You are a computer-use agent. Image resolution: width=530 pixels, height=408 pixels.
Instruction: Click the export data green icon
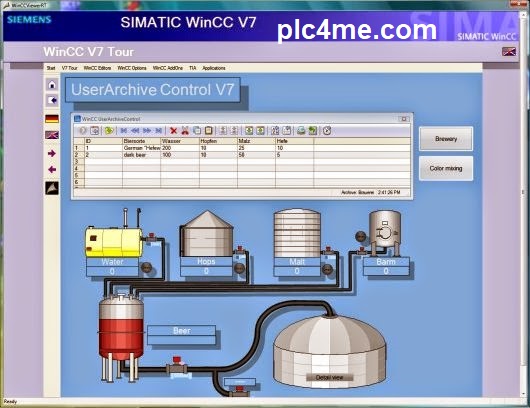click(313, 130)
